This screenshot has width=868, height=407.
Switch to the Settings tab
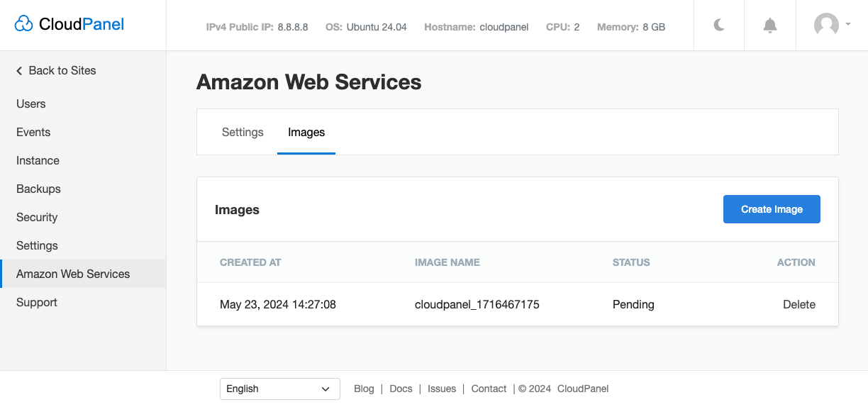click(x=243, y=133)
